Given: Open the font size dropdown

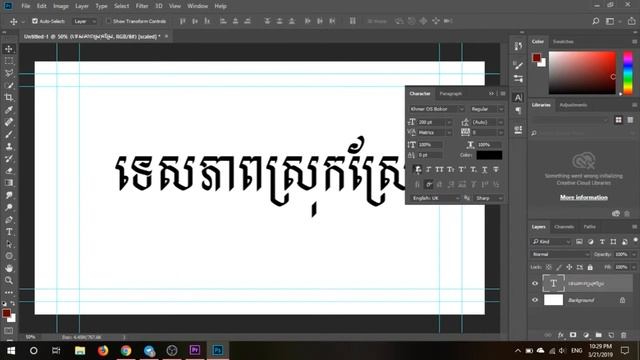Looking at the screenshot, I should point(449,122).
